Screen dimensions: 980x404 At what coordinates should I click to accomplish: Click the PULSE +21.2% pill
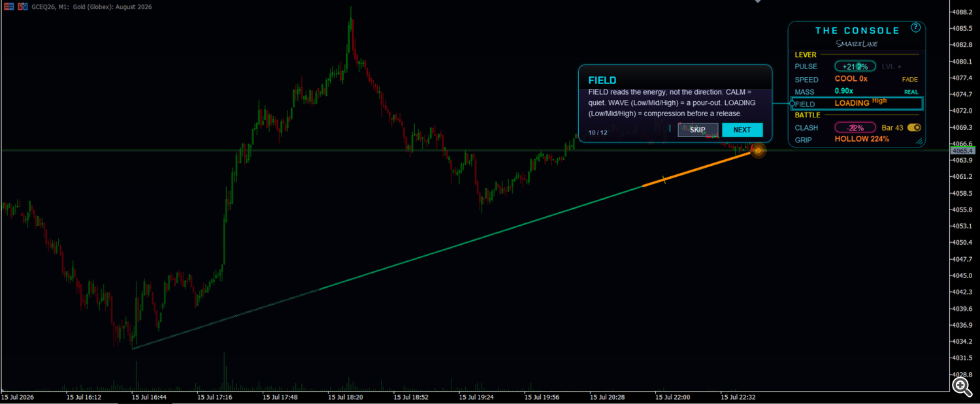[x=855, y=67]
